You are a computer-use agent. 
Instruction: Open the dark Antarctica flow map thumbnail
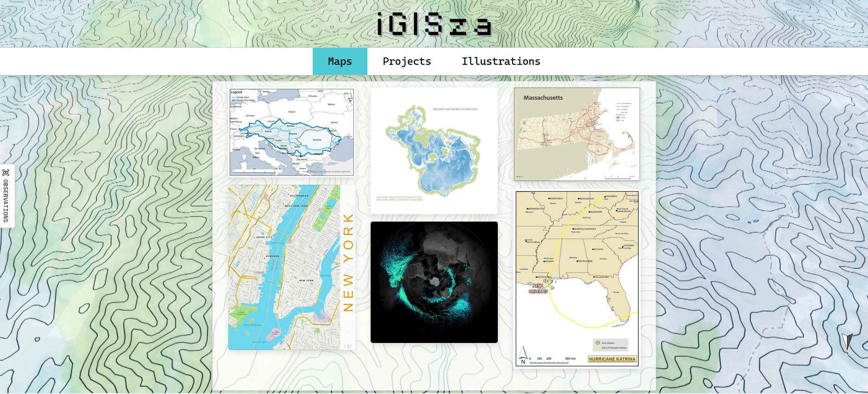tap(434, 282)
